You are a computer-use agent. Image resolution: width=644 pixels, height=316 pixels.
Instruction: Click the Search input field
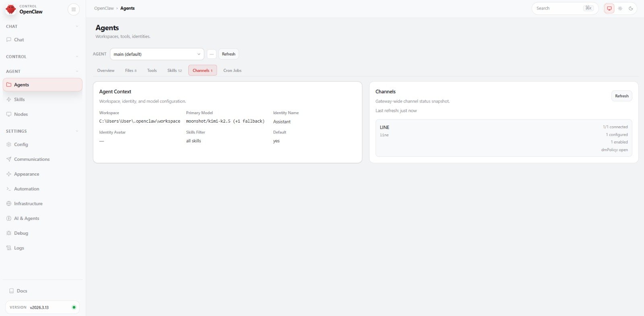(565, 8)
